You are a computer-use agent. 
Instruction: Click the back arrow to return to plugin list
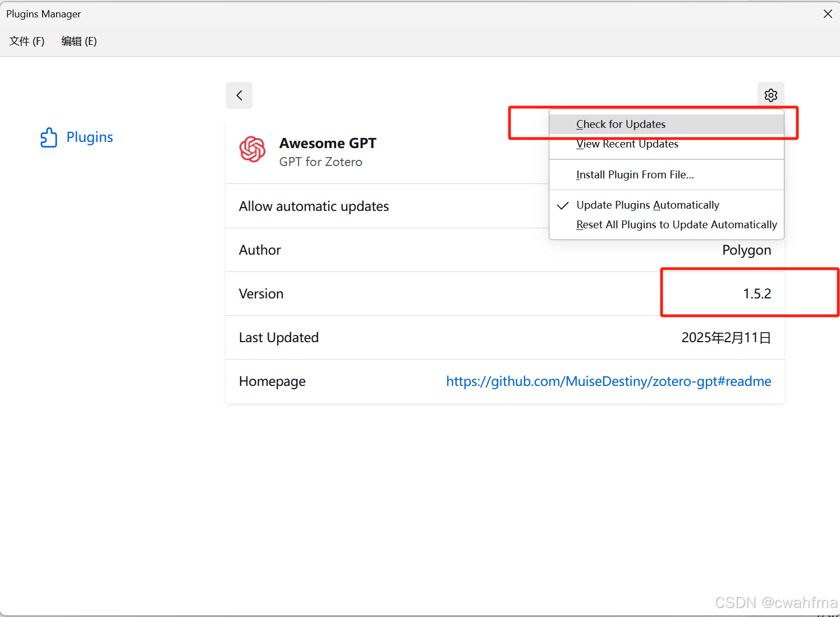238,95
